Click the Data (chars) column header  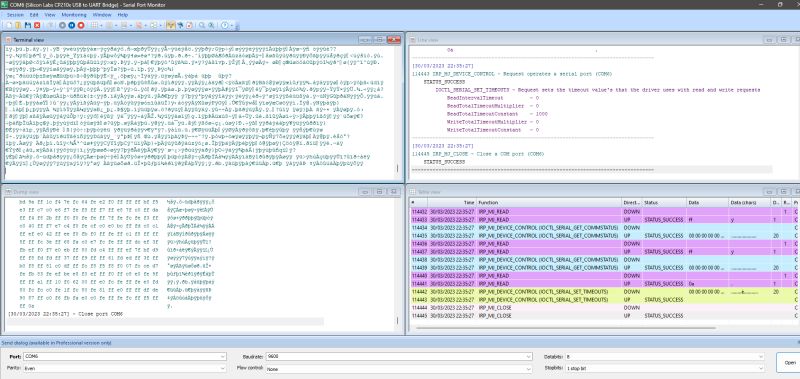point(749,203)
